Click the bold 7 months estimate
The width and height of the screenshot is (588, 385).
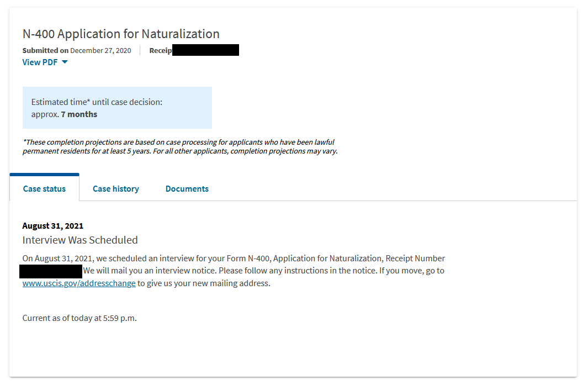[79, 114]
